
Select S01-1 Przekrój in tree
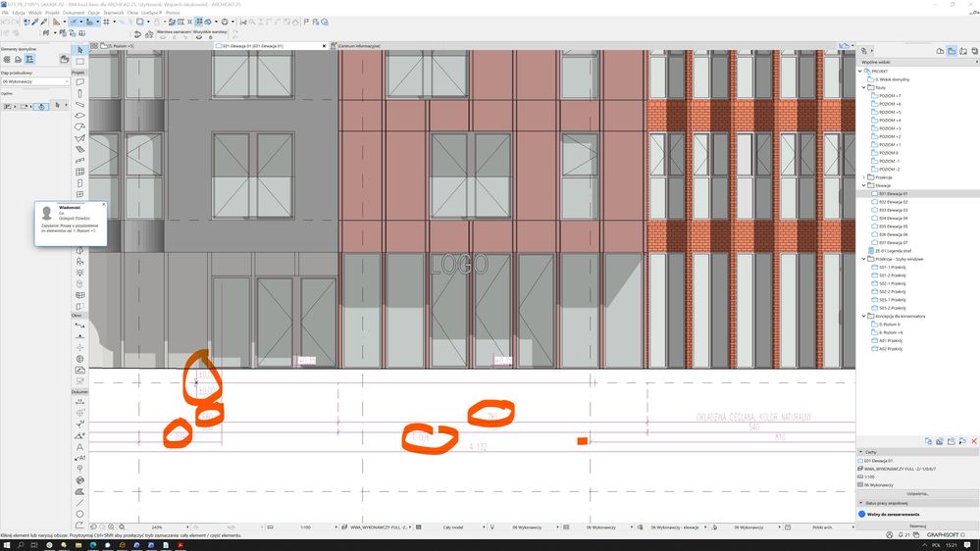[892, 267]
